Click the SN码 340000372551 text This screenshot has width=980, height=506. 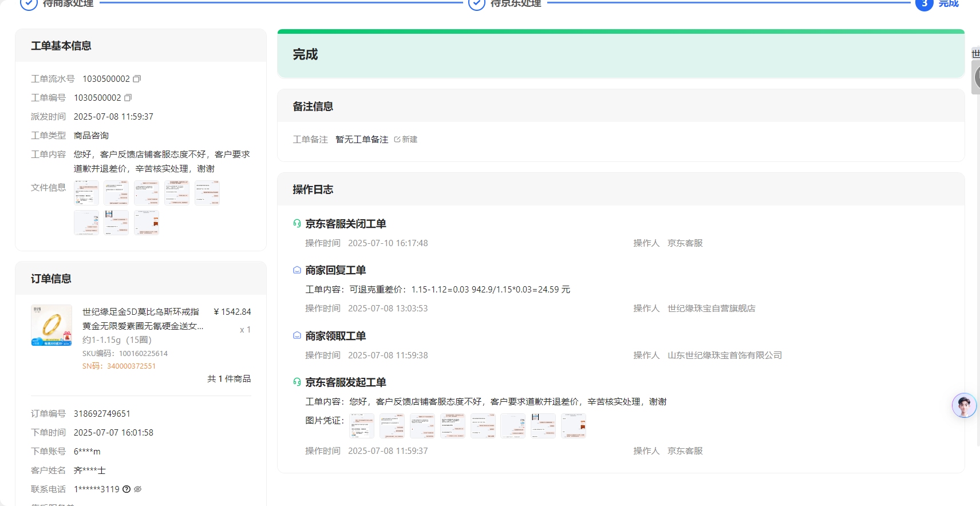pyautogui.click(x=119, y=366)
